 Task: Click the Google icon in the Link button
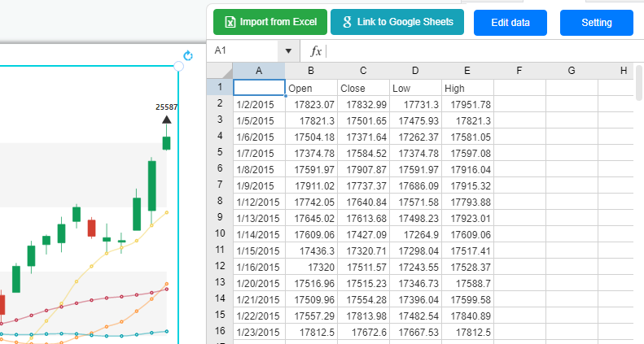click(347, 22)
